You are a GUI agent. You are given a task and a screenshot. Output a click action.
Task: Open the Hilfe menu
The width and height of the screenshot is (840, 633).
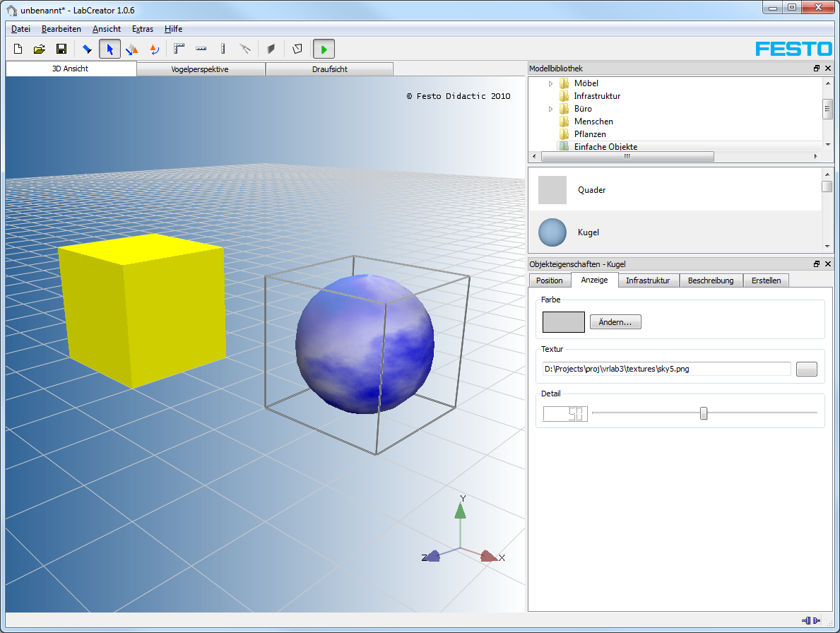coord(173,29)
